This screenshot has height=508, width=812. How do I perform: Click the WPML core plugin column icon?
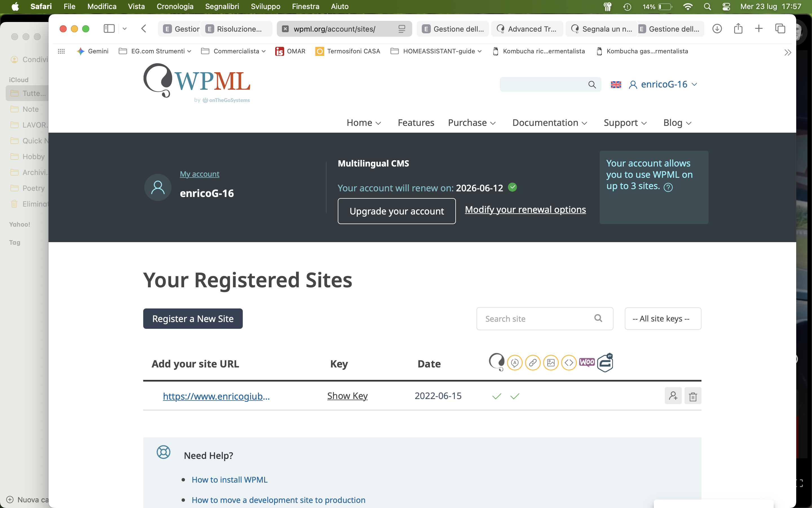coord(497,362)
